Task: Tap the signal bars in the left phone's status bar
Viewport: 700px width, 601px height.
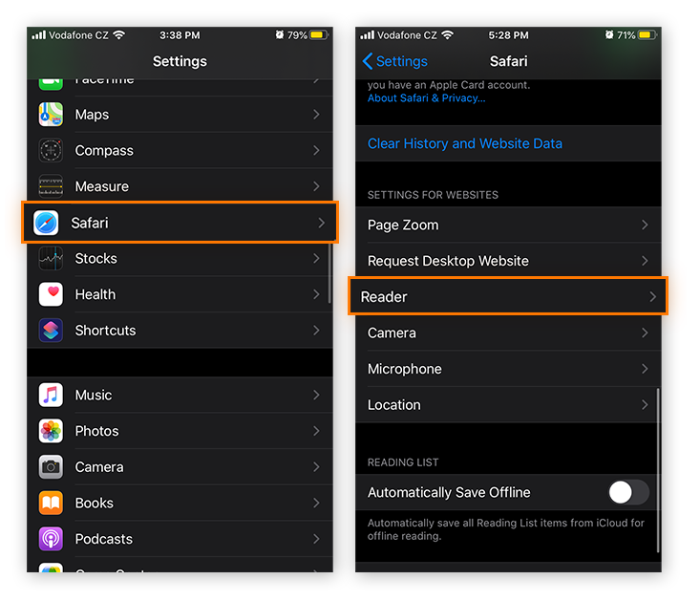Action: click(x=38, y=34)
